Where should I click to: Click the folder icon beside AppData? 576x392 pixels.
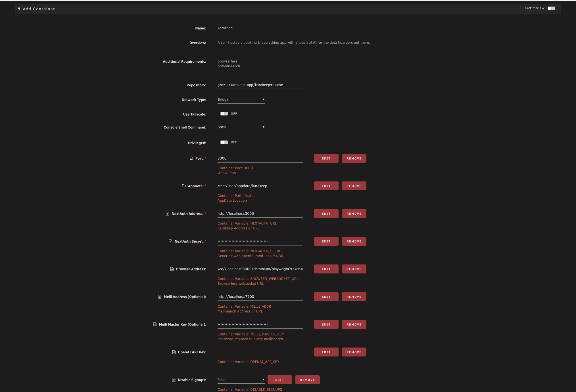point(184,186)
